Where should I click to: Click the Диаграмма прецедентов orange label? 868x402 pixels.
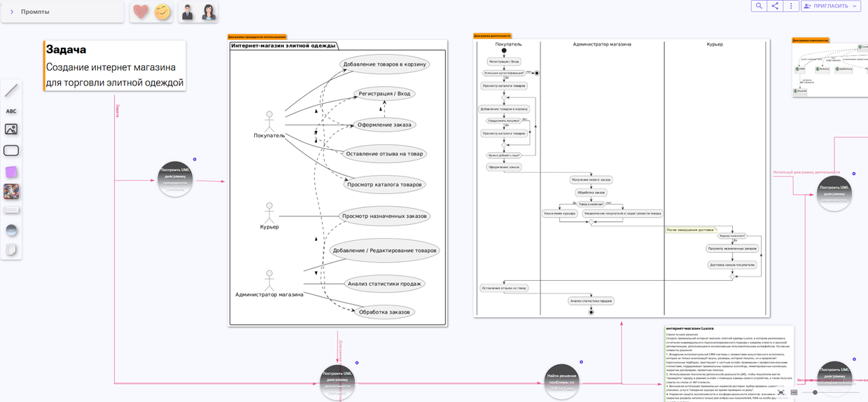coord(257,36)
